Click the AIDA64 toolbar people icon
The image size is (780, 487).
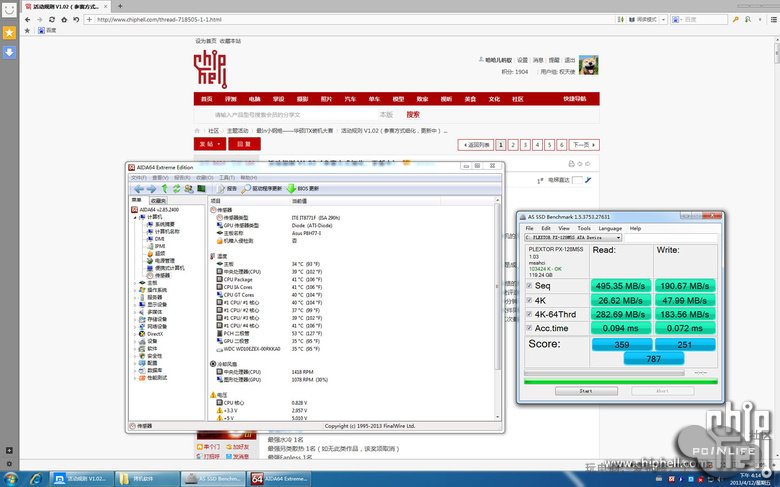pos(189,189)
